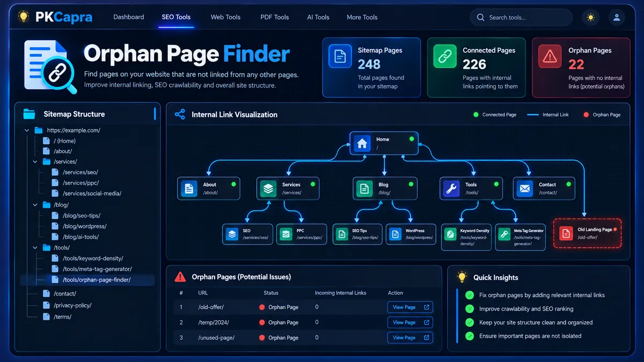Click the Contact node envelope icon

pyautogui.click(x=525, y=188)
